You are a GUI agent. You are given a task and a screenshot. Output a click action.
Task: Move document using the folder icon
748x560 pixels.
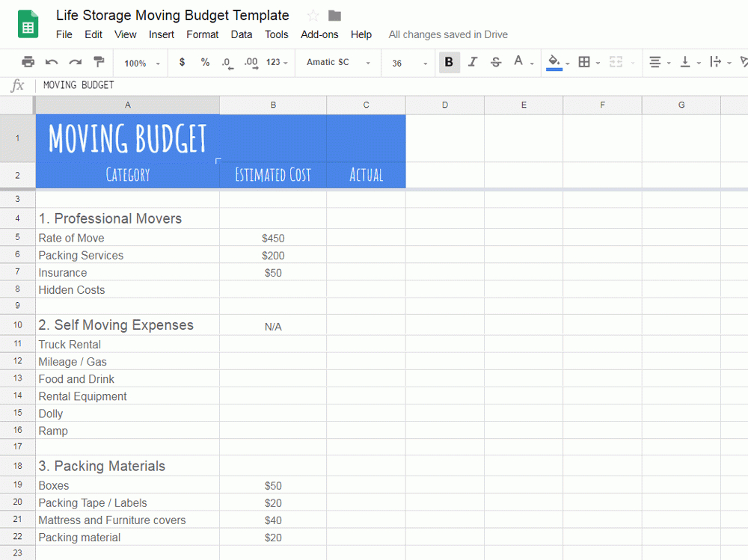click(335, 16)
